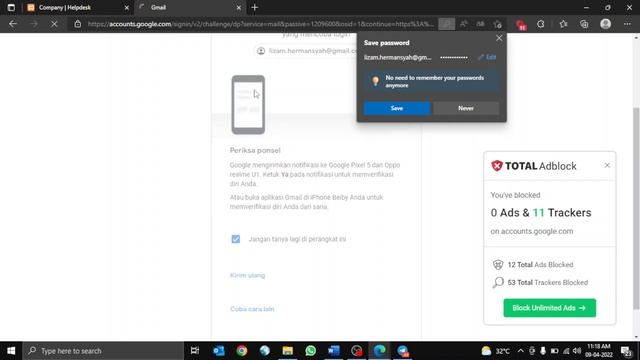
Task: Click 'on accounts.google.com' text
Action: point(532,231)
